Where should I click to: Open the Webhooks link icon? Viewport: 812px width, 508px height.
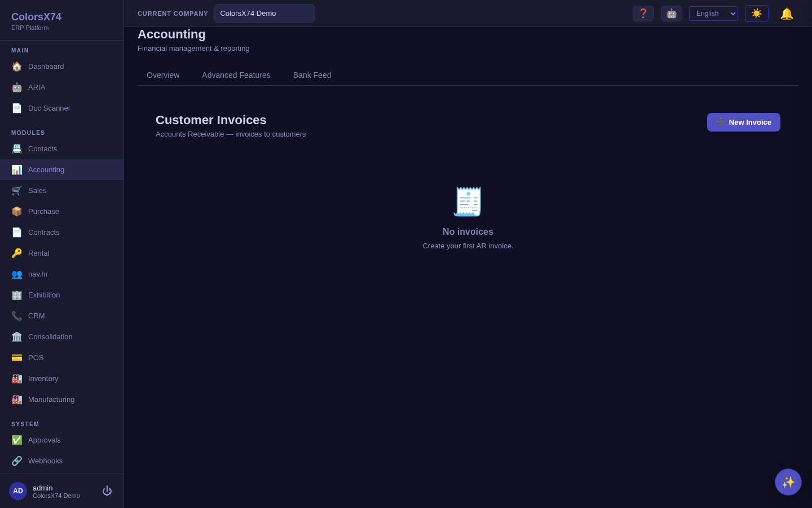[17, 461]
